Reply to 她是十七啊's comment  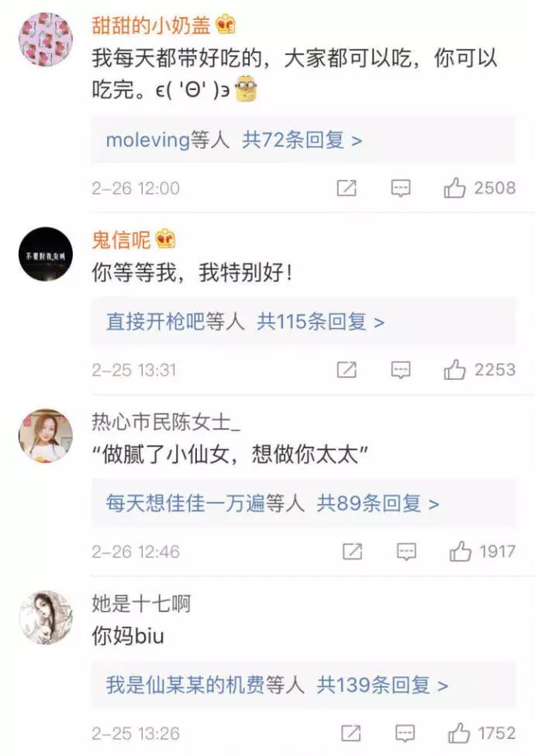(x=405, y=734)
